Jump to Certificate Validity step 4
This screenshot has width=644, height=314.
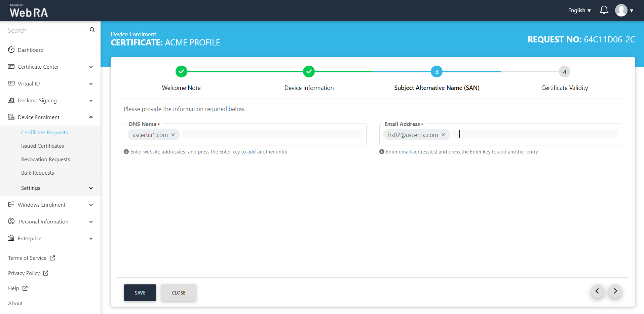(564, 72)
